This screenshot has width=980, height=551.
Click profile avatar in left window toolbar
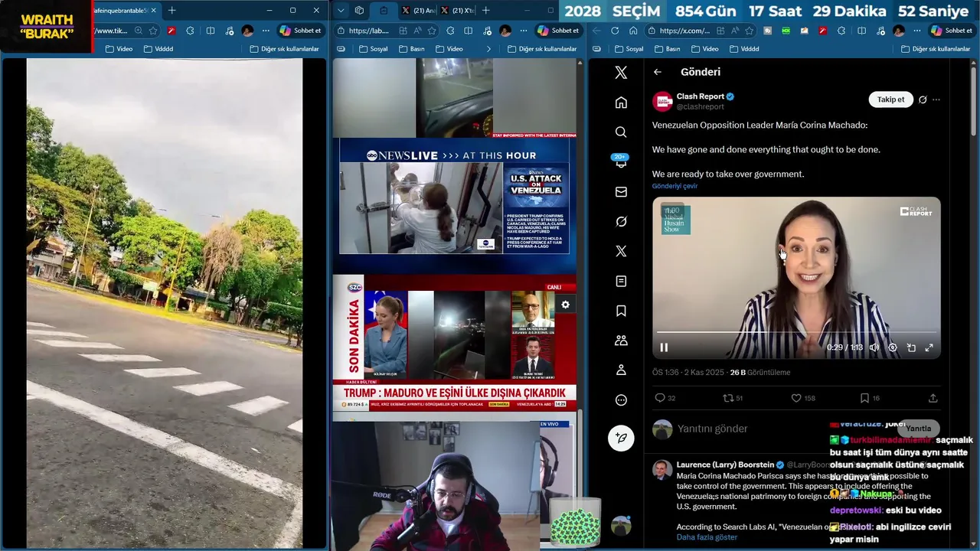coord(247,31)
